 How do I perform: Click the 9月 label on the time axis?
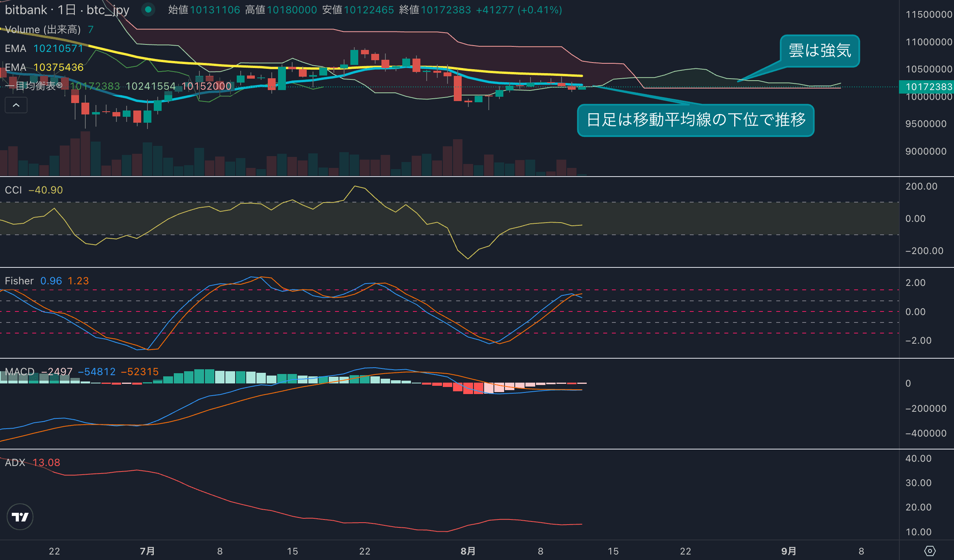789,551
